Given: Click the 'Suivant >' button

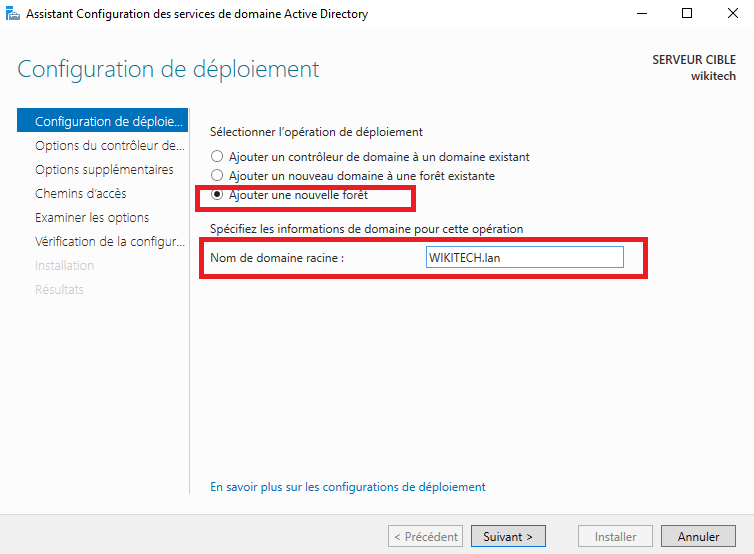Looking at the screenshot, I should point(508,537).
